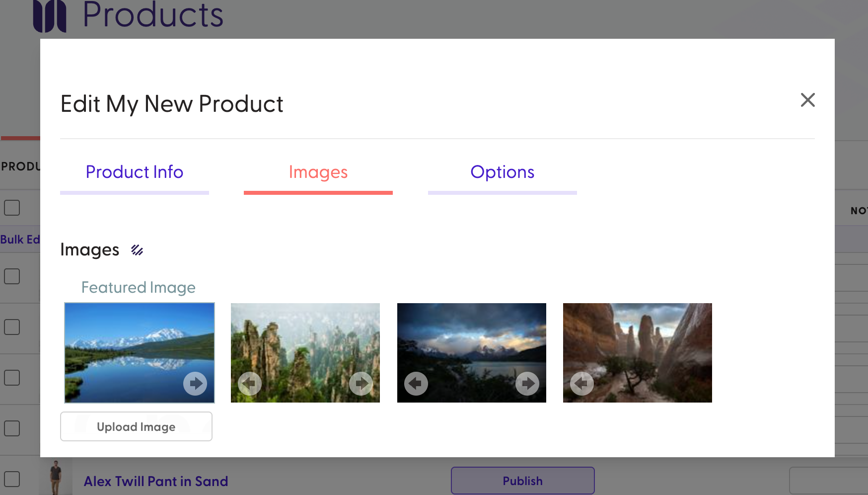Tick the first row checkbox under Bulk Edit
This screenshot has width=868, height=495.
[12, 276]
